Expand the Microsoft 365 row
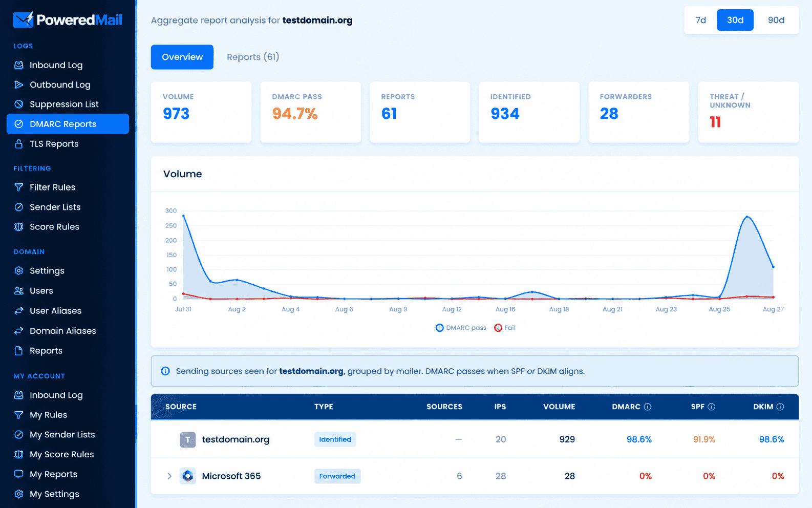Viewport: 812px width, 508px height. click(x=169, y=476)
